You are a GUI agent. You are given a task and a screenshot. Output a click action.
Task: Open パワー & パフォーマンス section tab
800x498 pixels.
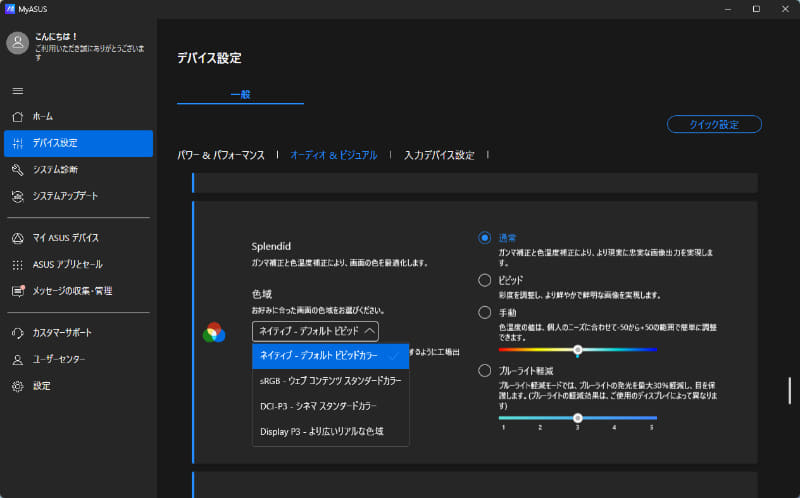[221, 155]
